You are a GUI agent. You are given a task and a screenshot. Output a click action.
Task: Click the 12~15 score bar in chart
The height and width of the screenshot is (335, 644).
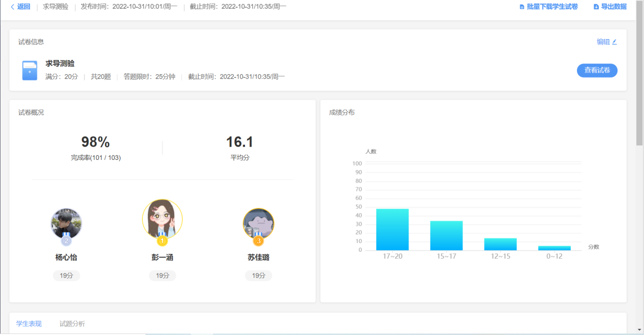(500, 244)
